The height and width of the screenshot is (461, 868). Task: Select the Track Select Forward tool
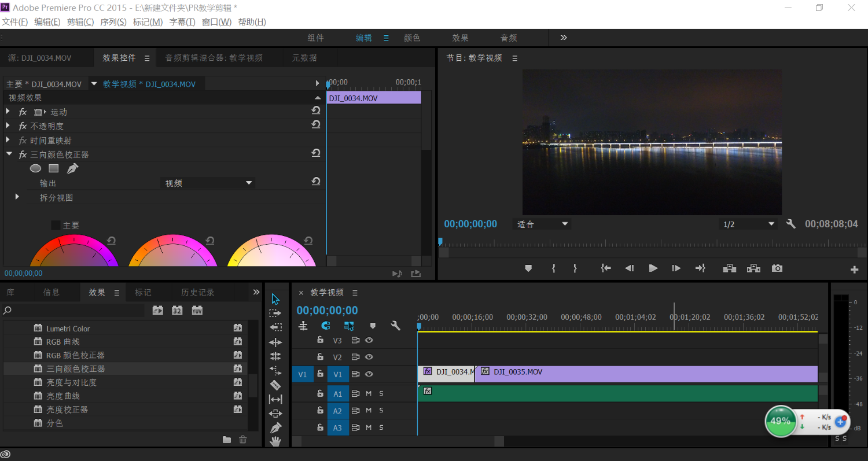point(275,313)
